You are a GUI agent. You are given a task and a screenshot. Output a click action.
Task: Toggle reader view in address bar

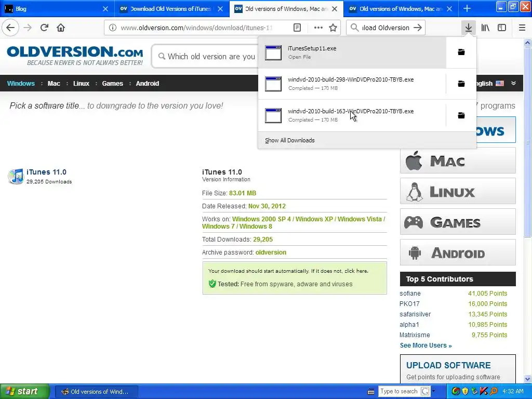tap(297, 28)
